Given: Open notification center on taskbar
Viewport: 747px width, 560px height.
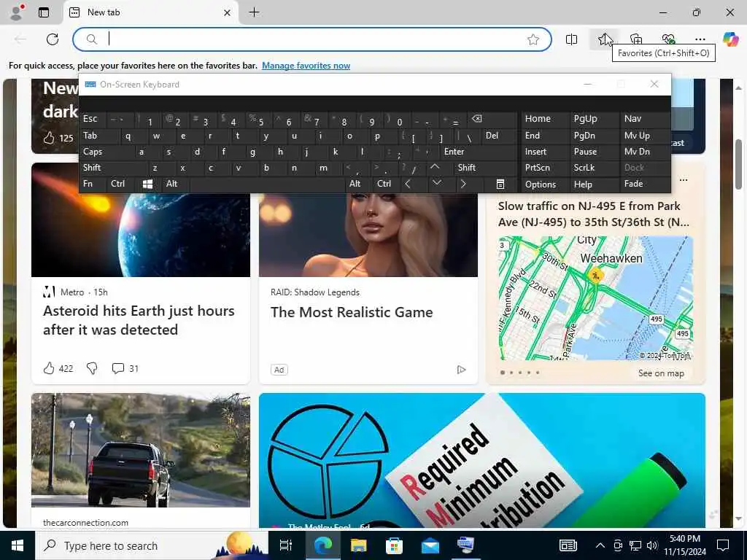Looking at the screenshot, I should (x=723, y=545).
